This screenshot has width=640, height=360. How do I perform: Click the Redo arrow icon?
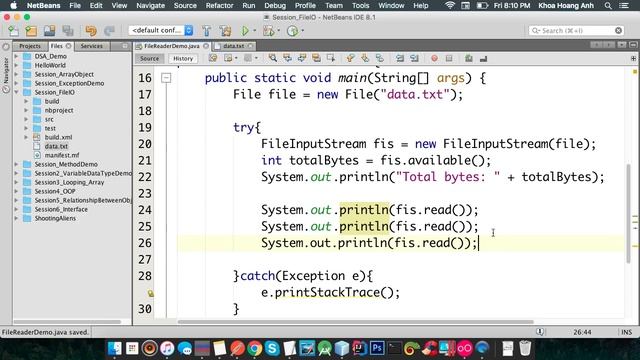click(x=109, y=31)
